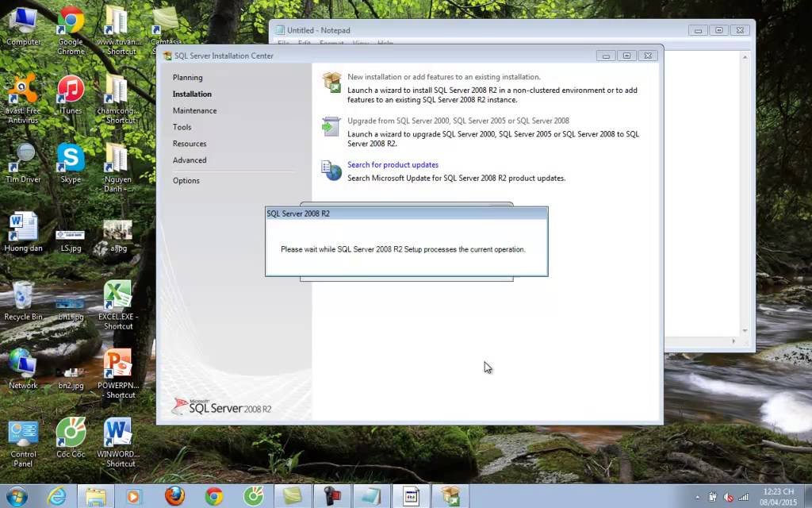Image resolution: width=812 pixels, height=508 pixels.
Task: Click the upgrade server icon with green arrow
Action: [x=331, y=126]
